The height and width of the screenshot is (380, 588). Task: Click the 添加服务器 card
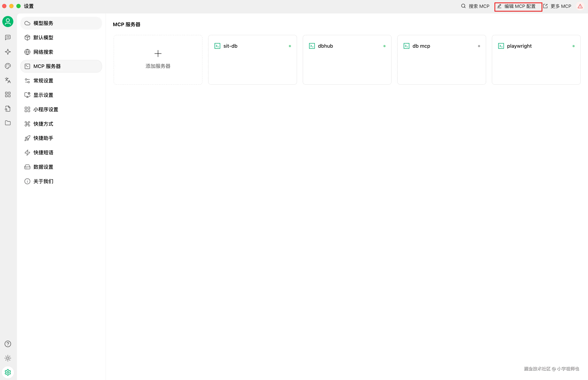158,60
